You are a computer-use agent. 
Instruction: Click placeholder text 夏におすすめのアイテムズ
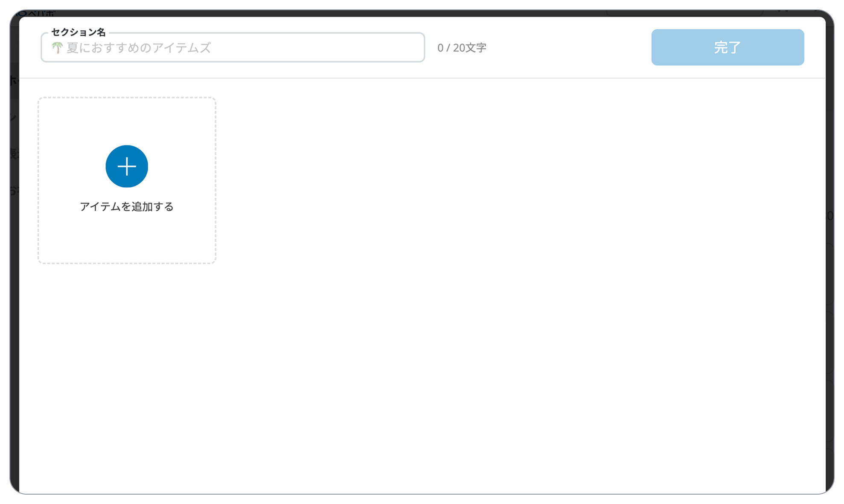pos(139,48)
